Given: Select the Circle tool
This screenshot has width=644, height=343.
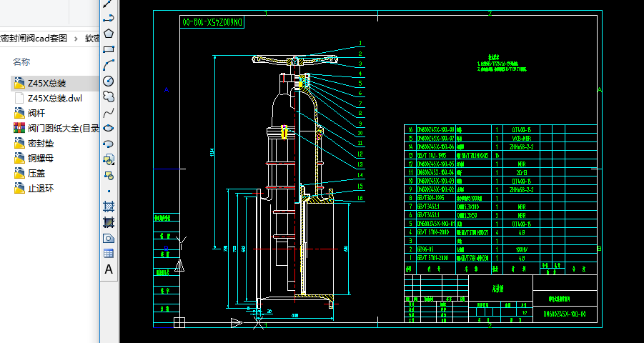Looking at the screenshot, I should pyautogui.click(x=109, y=81).
